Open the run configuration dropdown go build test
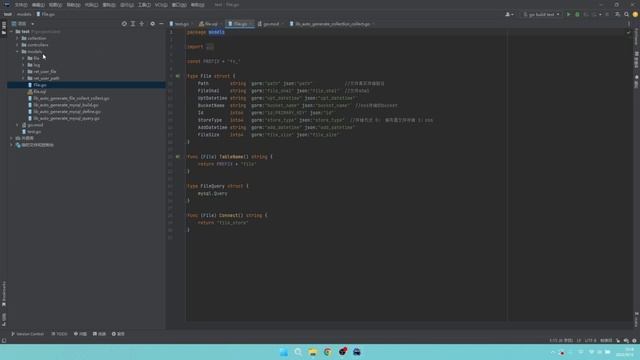The height and width of the screenshot is (360, 640). point(541,14)
